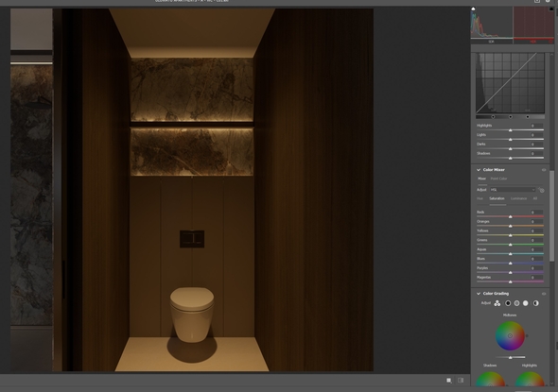
Task: Open the Global color grading wheel
Action: coord(535,303)
